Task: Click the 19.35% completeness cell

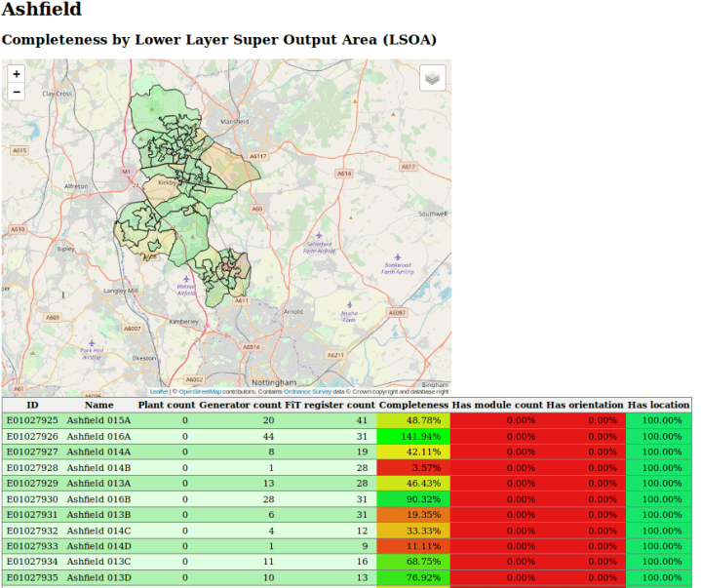Action: click(x=413, y=515)
